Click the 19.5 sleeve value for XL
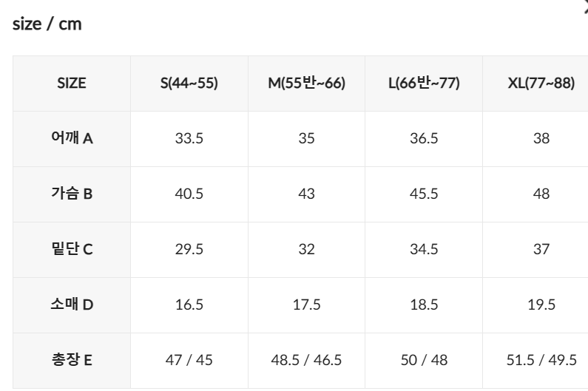 541,305
